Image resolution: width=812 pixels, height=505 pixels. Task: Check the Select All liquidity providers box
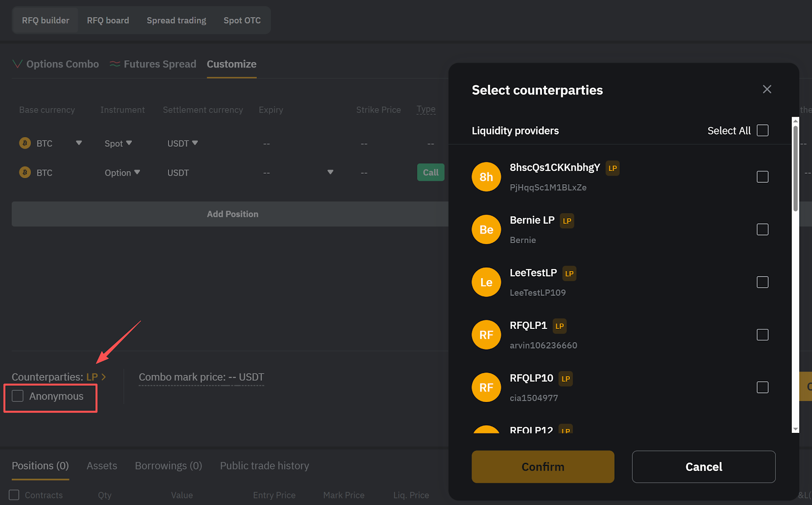pos(762,130)
